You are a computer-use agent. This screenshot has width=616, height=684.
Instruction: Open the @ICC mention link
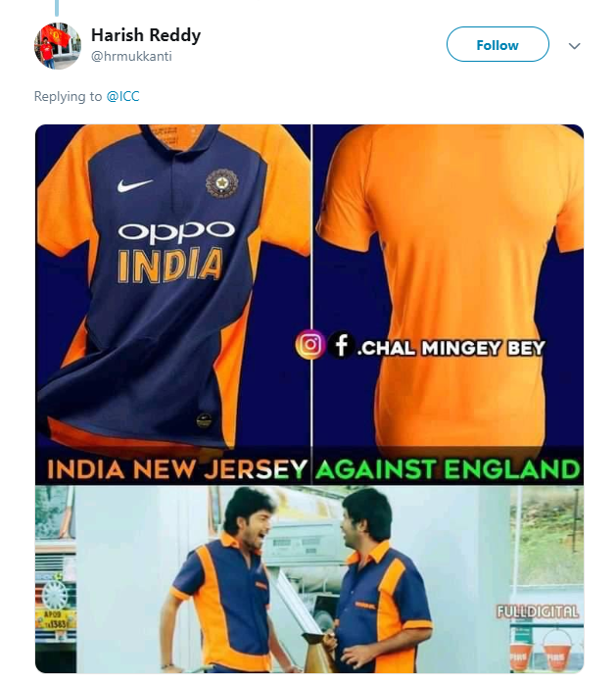point(122,96)
